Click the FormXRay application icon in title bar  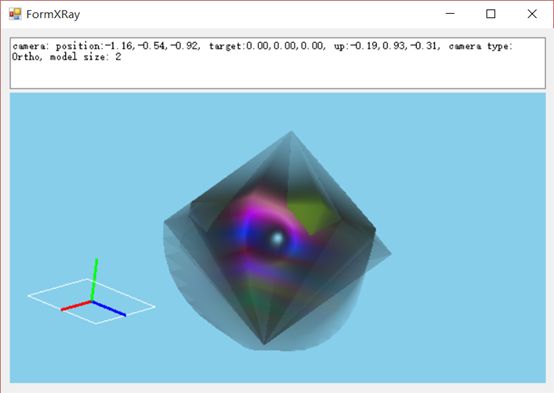15,14
